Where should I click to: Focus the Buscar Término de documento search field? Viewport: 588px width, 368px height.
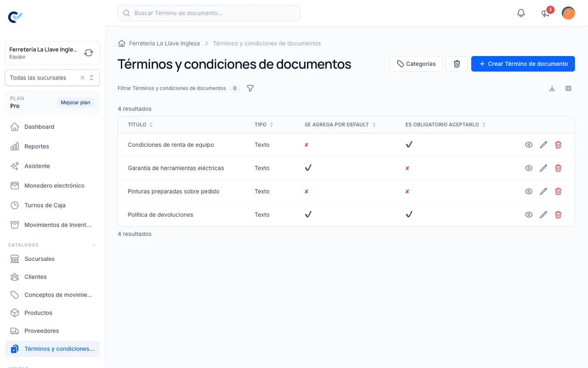pyautogui.click(x=209, y=13)
